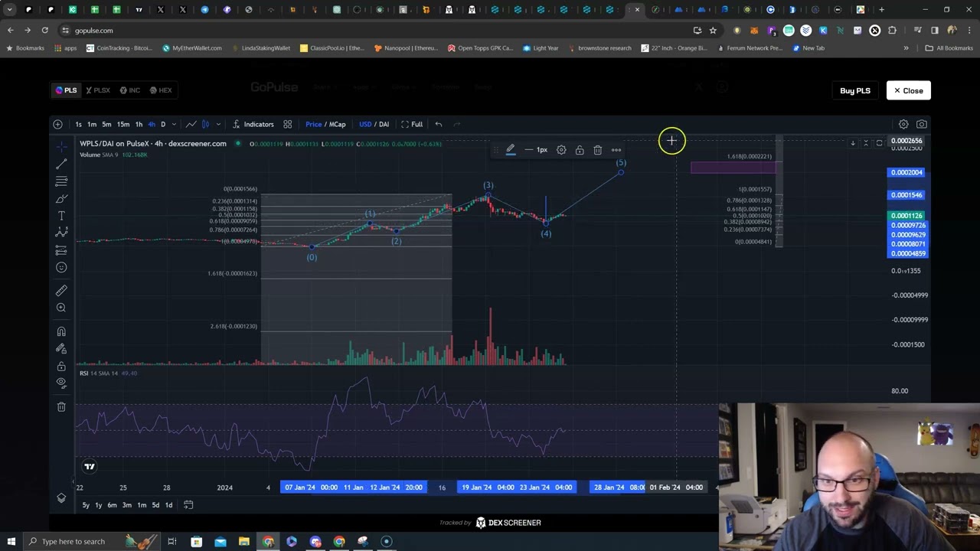Click the browser address bar

(379, 31)
